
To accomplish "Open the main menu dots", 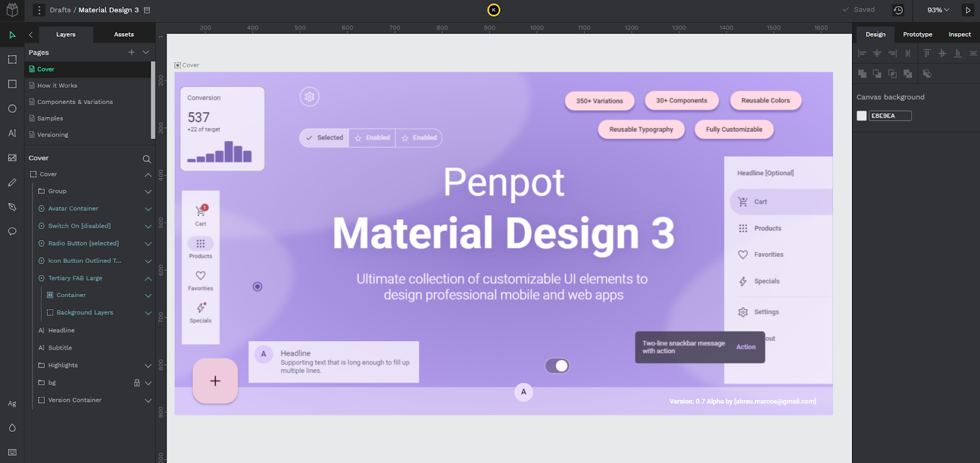I will [x=39, y=10].
